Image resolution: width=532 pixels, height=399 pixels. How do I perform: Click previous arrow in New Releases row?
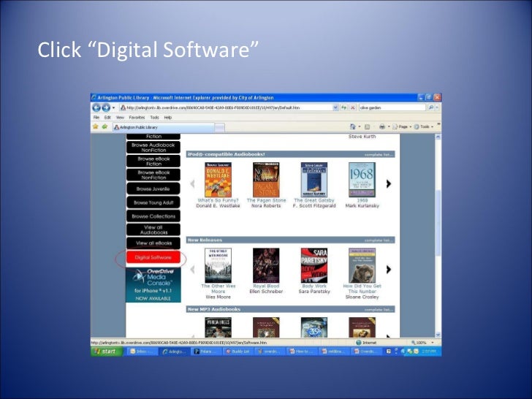pos(192,270)
